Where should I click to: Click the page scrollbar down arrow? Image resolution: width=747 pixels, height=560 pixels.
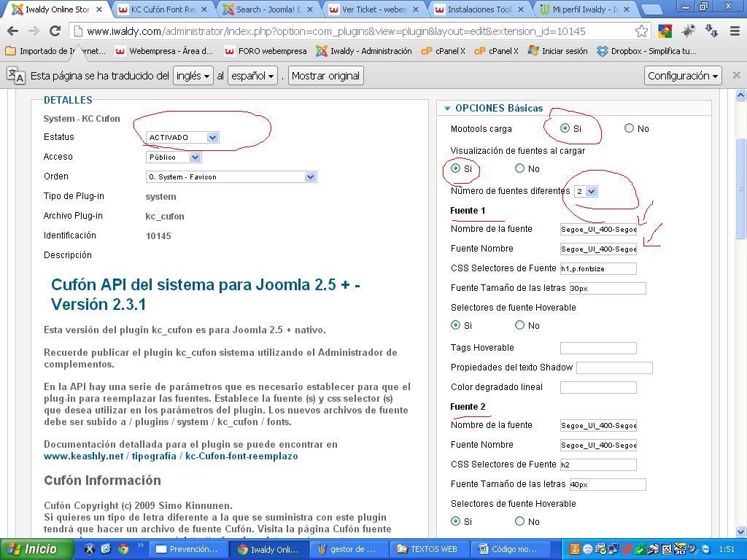point(740,532)
